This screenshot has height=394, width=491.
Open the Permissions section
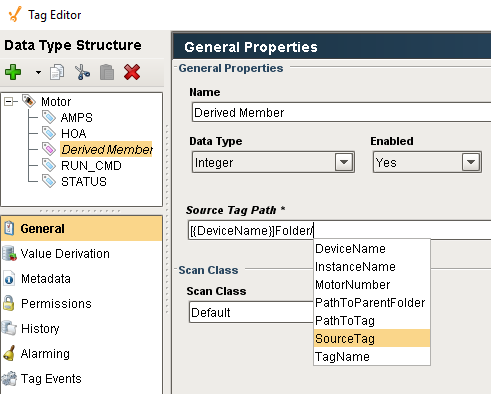[82, 304]
